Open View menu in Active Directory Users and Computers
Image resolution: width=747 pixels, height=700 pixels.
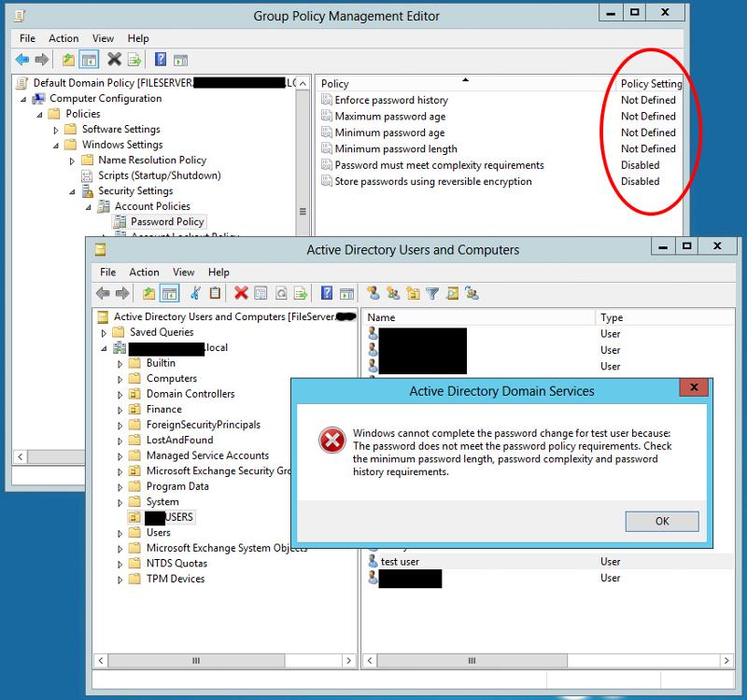tap(183, 272)
